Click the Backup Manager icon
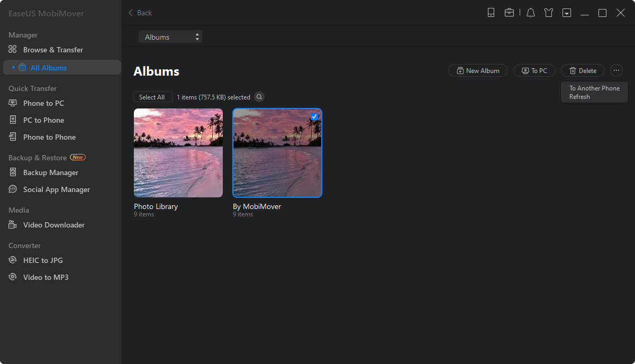The image size is (635, 364). [13, 172]
